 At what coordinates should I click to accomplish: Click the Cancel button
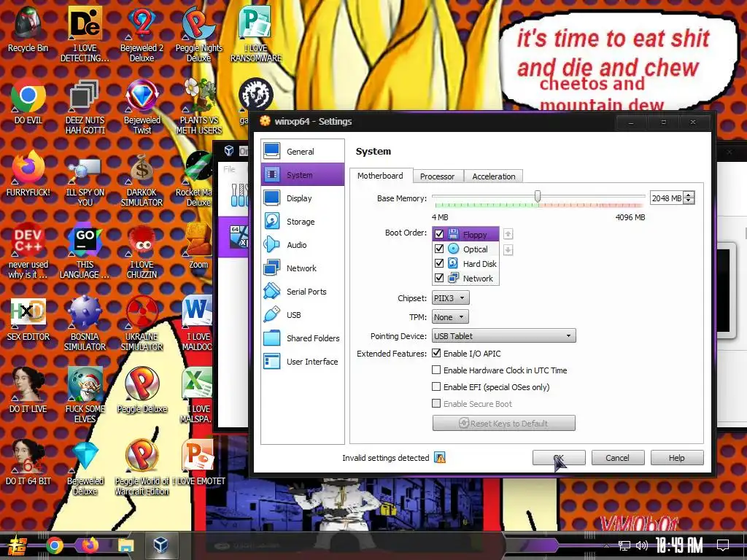click(617, 458)
